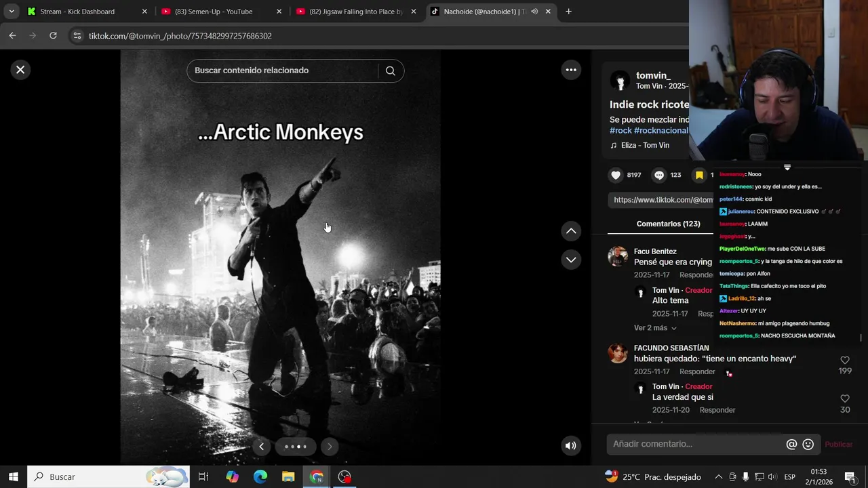This screenshot has width=868, height=488.
Task: Click the search magnifier in related content bar
Action: 390,70
